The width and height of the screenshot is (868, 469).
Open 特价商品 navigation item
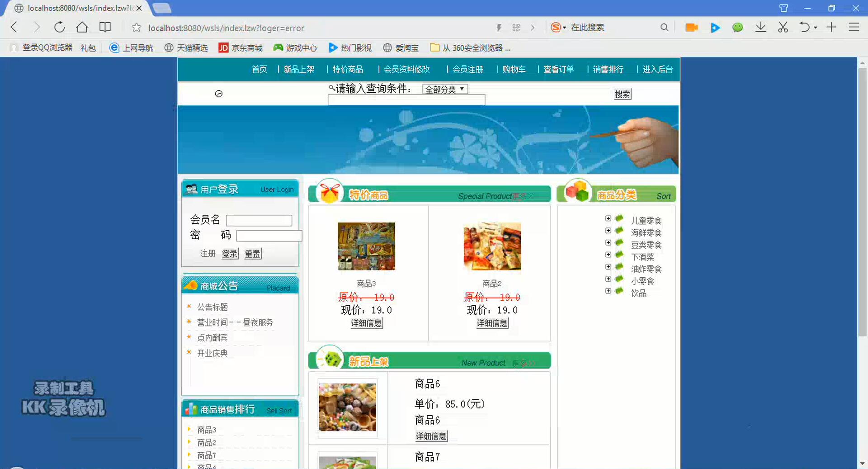click(348, 69)
